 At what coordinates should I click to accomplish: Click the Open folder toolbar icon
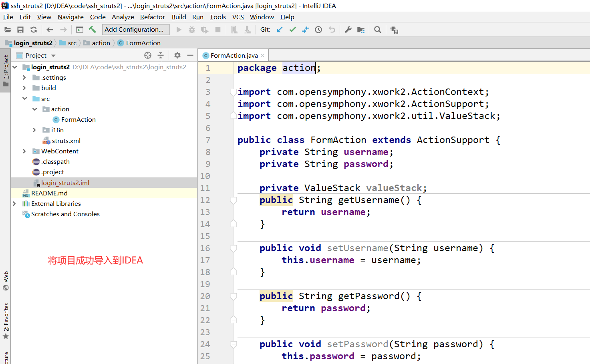coord(8,30)
